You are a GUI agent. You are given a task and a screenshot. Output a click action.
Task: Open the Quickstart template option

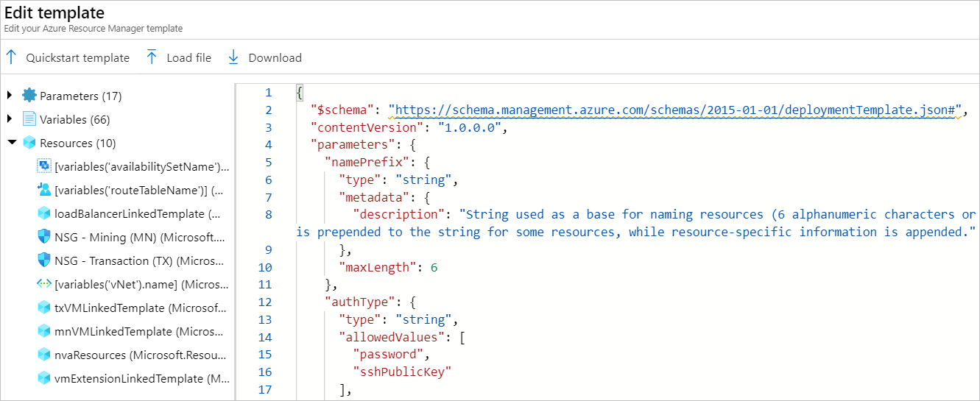pyautogui.click(x=77, y=57)
